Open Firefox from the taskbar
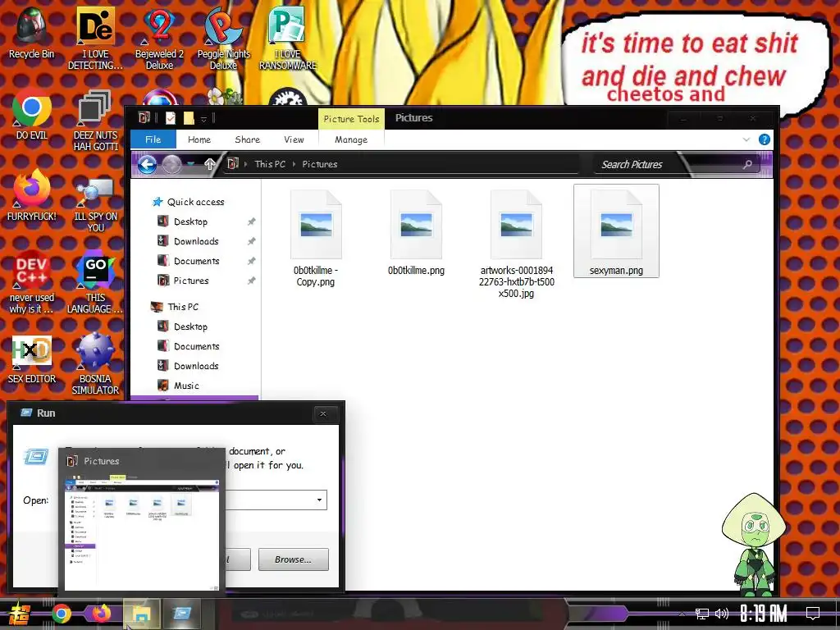 tap(101, 614)
